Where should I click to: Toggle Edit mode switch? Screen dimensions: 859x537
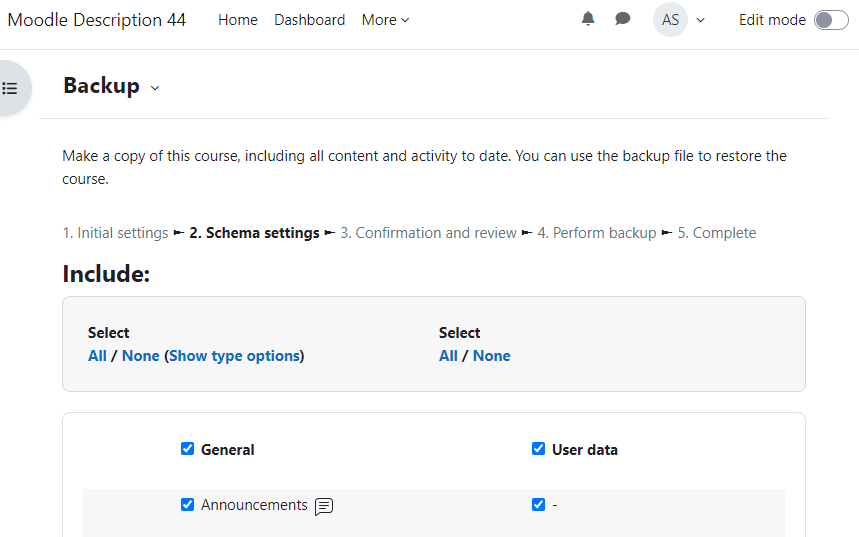(831, 20)
